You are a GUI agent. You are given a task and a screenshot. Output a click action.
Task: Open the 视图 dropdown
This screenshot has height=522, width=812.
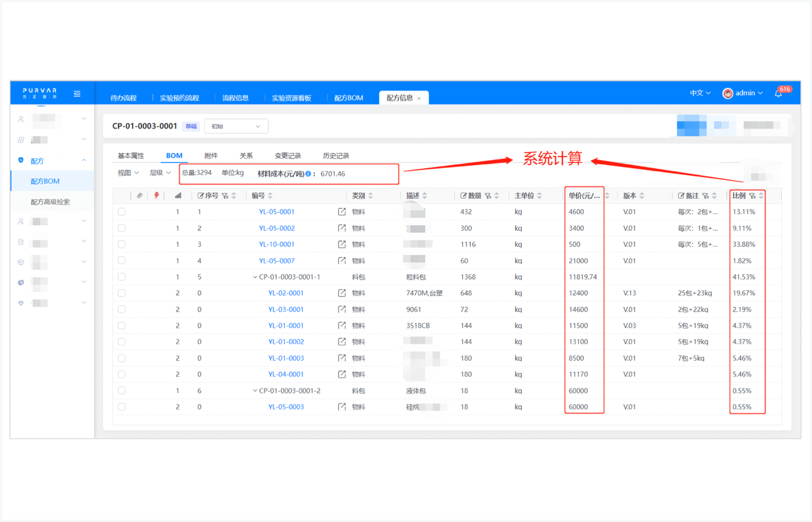128,173
